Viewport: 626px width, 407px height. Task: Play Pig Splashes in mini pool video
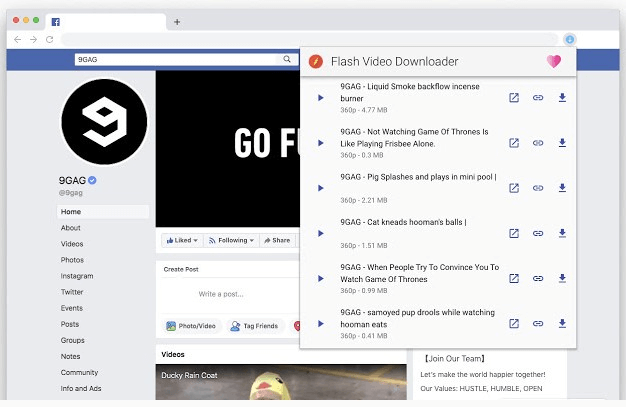(321, 188)
